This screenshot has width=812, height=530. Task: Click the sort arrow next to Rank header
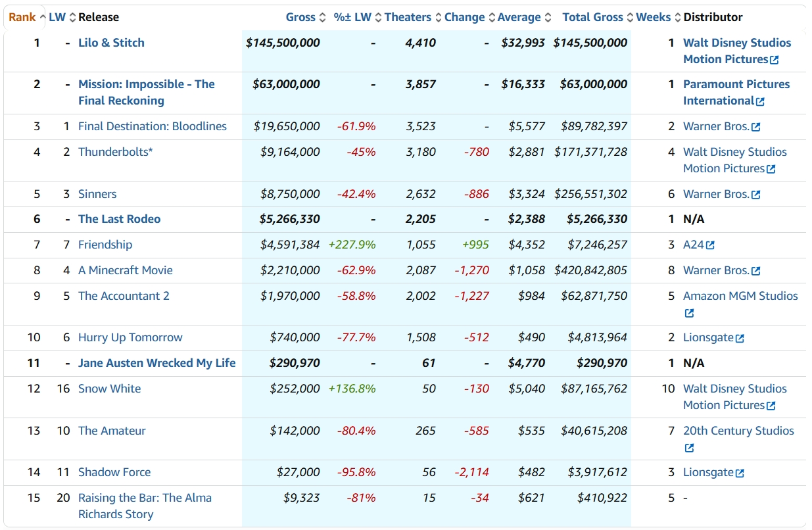pyautogui.click(x=43, y=17)
